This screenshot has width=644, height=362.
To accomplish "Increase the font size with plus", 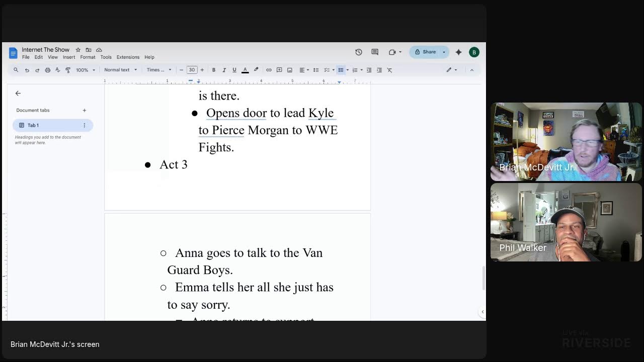I will [x=202, y=70].
